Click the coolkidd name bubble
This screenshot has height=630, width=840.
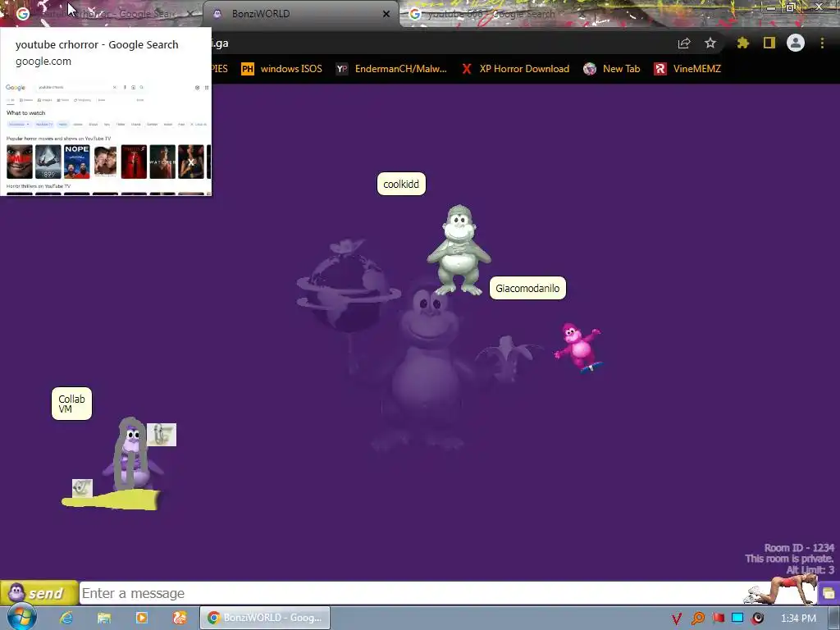[401, 184]
